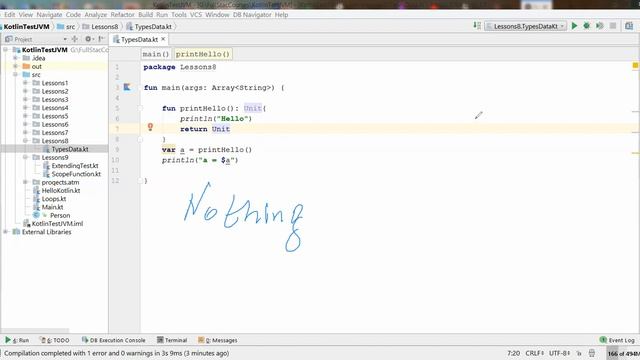This screenshot has height=360, width=640.
Task: Collapse the Lessons9 folder
Action: (x=25, y=157)
